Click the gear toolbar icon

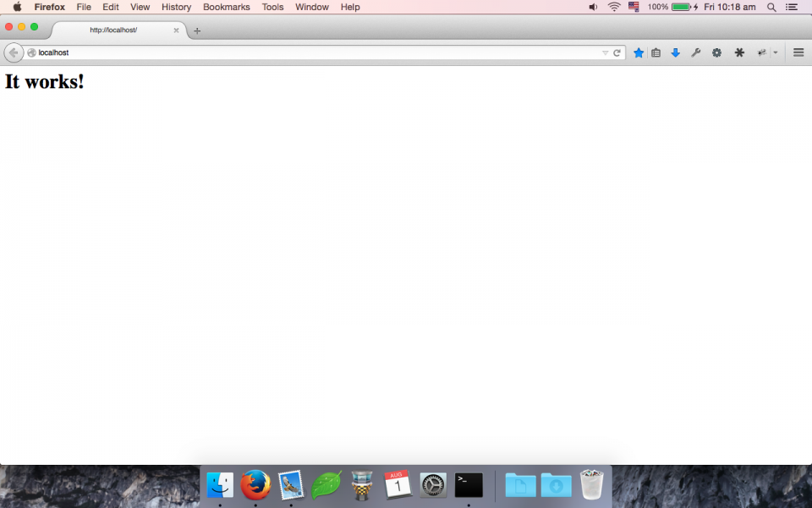coord(716,52)
